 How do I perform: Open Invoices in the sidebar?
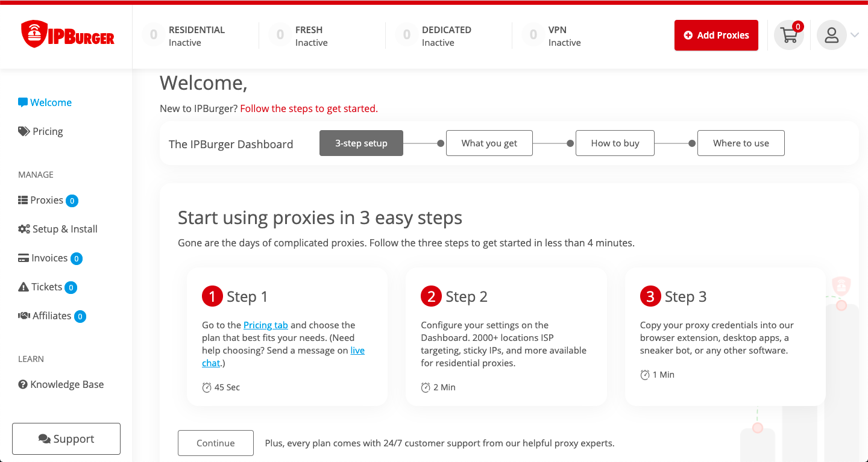[49, 258]
